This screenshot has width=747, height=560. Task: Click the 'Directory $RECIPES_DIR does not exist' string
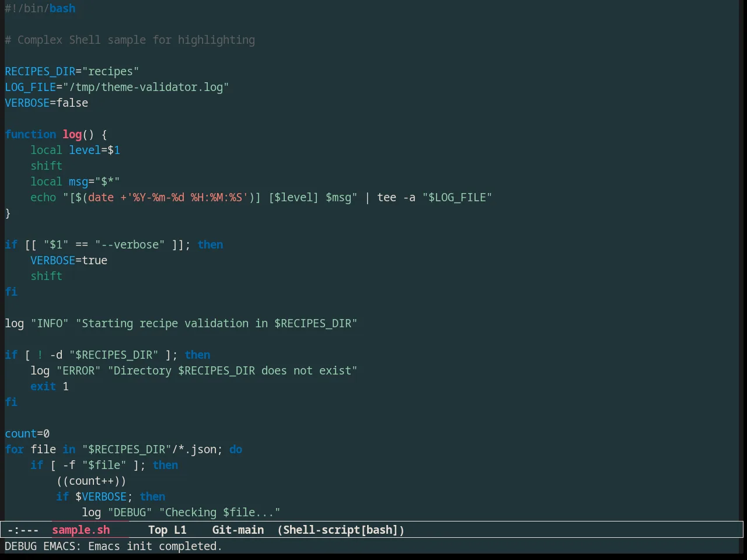click(x=232, y=370)
